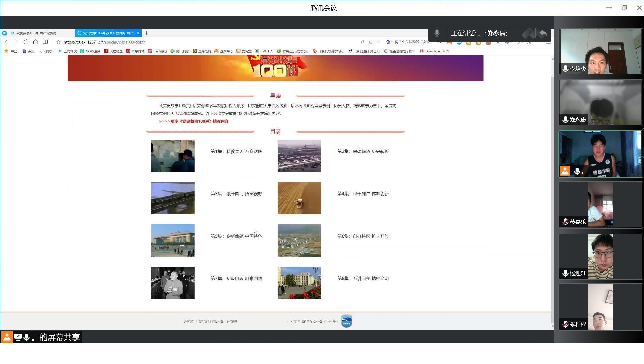Click the 更多《党史故事100讲》精彩内容 link
This screenshot has width=644, height=364.
pos(194,121)
